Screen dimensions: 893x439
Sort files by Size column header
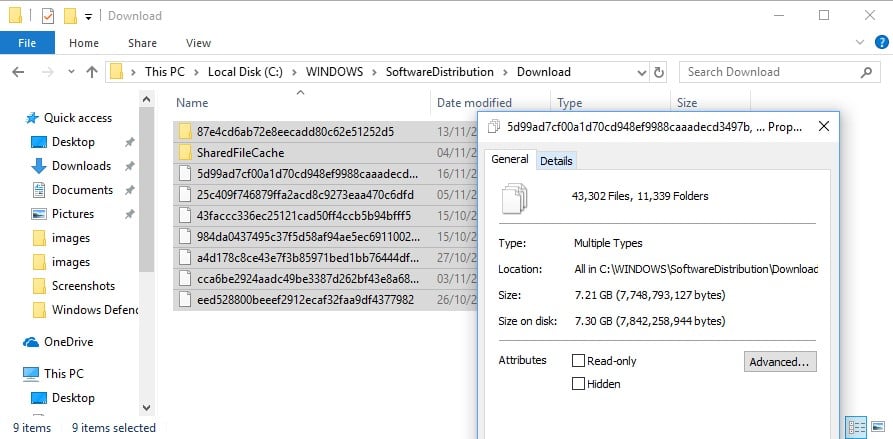pos(687,103)
